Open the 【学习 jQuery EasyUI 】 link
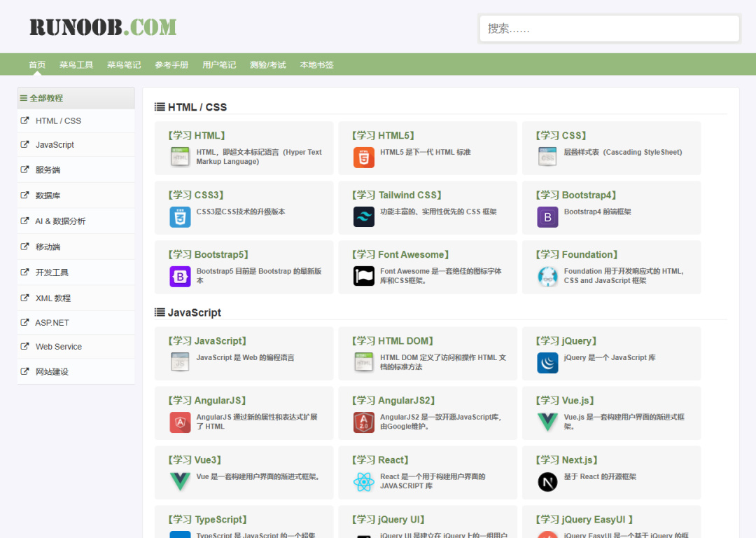 (x=584, y=519)
